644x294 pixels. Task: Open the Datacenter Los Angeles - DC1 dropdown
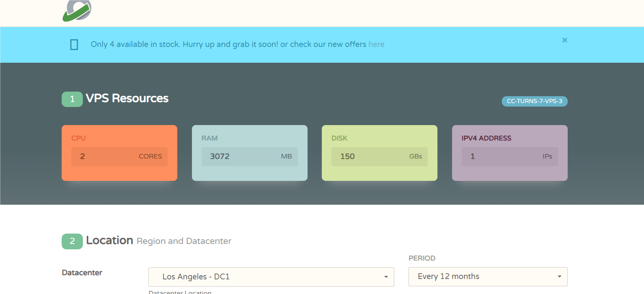click(x=271, y=277)
